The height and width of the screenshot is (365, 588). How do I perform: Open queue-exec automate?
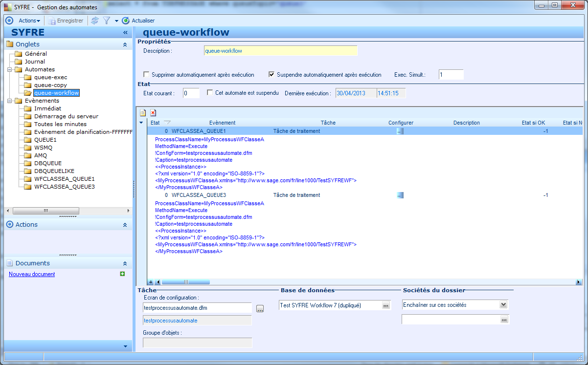click(x=50, y=77)
